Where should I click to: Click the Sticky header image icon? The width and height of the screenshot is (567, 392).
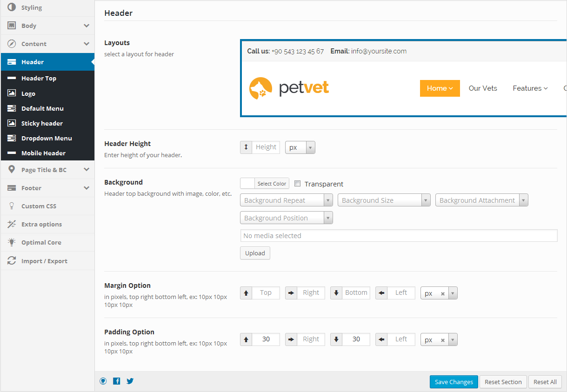[12, 123]
